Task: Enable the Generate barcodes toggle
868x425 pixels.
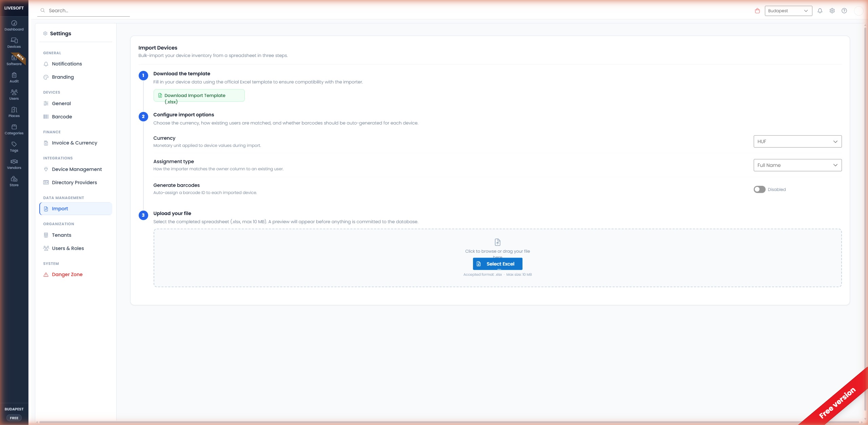Action: [x=759, y=189]
